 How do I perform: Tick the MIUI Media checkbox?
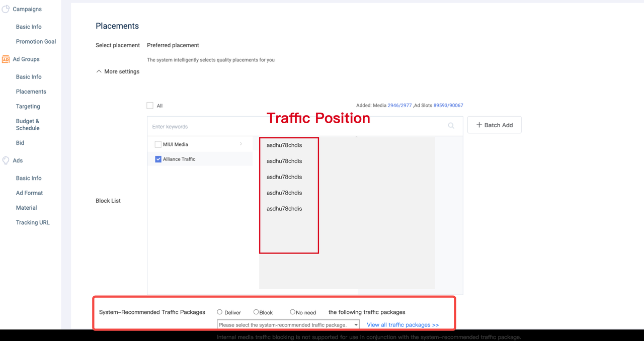tap(158, 144)
